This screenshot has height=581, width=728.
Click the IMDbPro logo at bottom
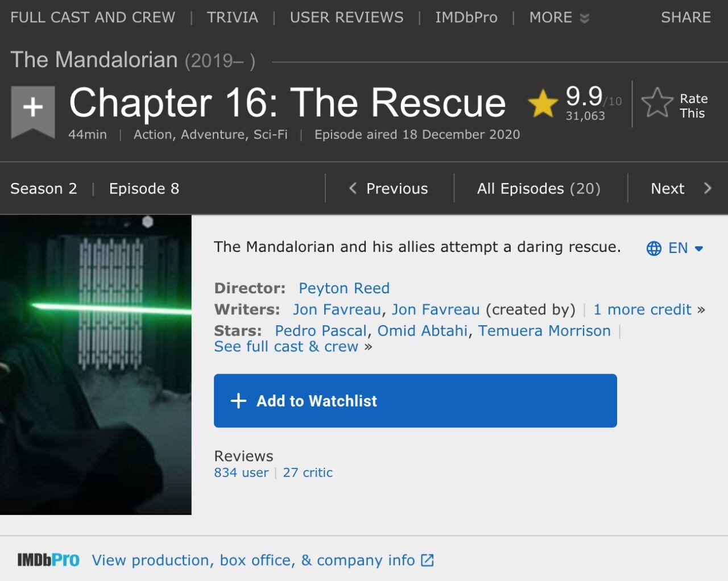coord(48,560)
